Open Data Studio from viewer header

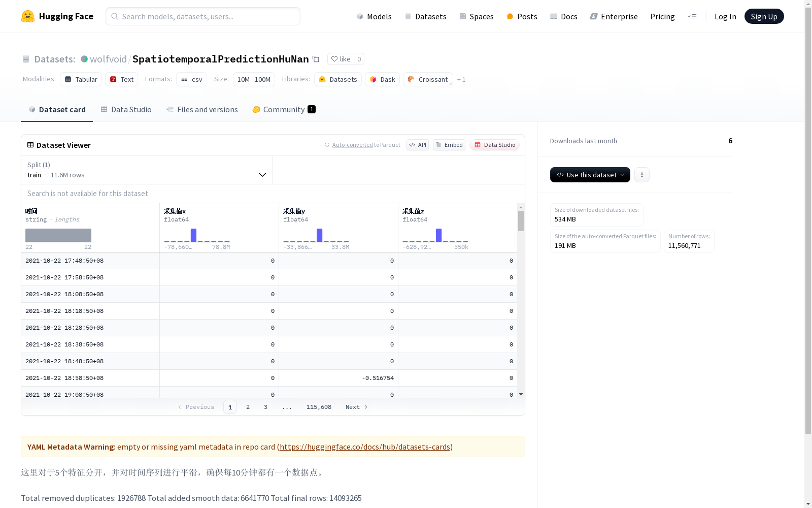pos(494,145)
